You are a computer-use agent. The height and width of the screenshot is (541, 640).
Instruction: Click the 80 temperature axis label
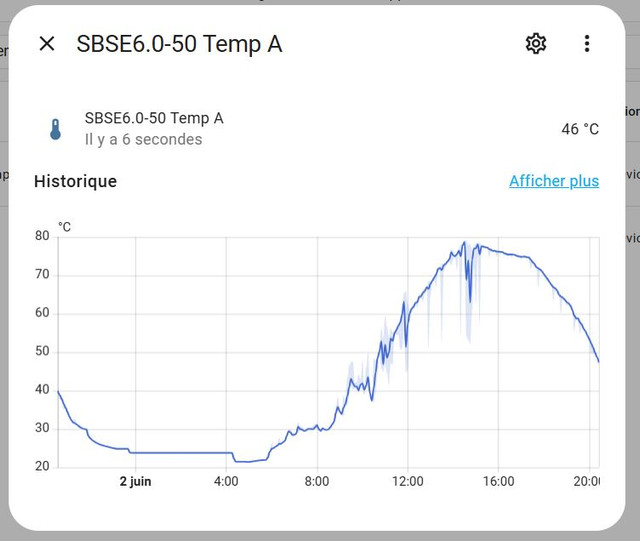click(x=42, y=236)
